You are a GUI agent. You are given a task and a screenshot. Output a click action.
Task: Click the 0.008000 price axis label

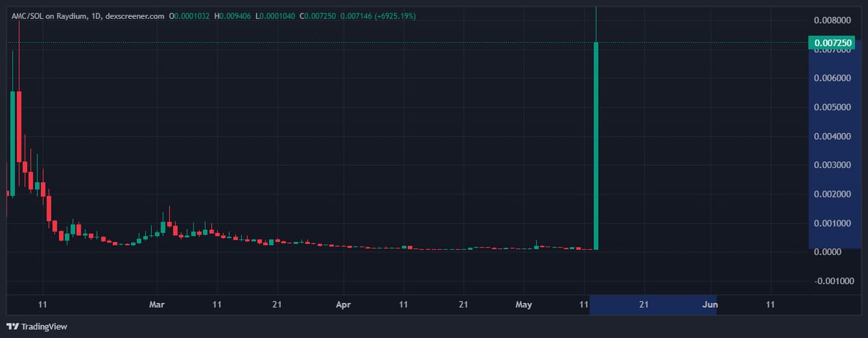click(833, 20)
